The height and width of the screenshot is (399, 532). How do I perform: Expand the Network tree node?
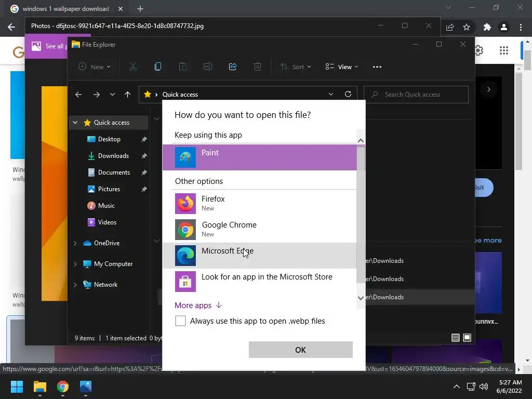pyautogui.click(x=75, y=285)
